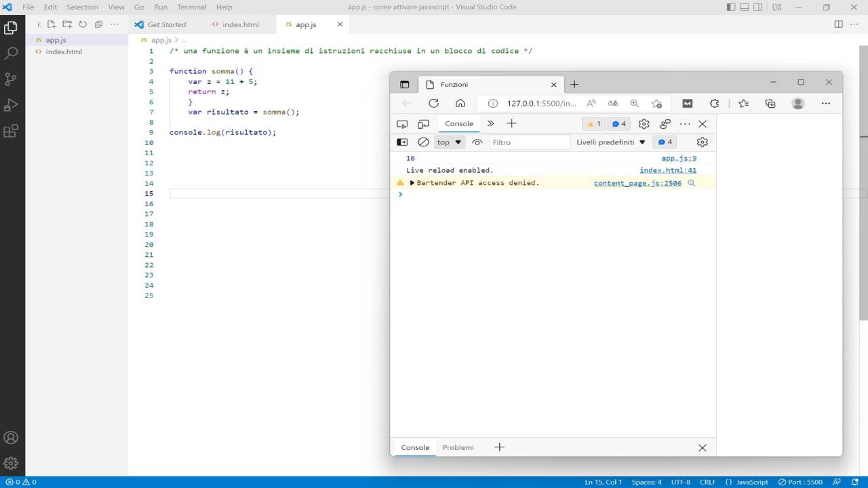Screen dimensions: 868x488
Task: Expand the Bartender API access denied warning
Action: pos(412,182)
